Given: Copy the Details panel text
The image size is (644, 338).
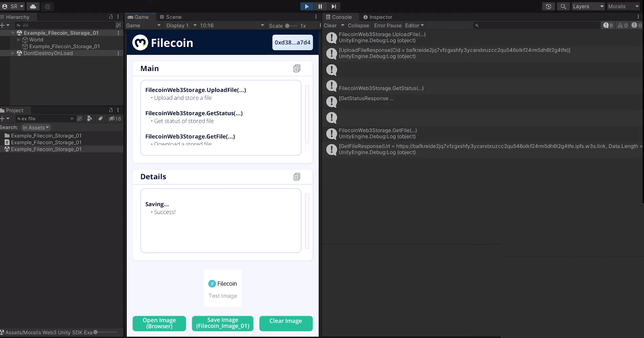Looking at the screenshot, I should (297, 177).
